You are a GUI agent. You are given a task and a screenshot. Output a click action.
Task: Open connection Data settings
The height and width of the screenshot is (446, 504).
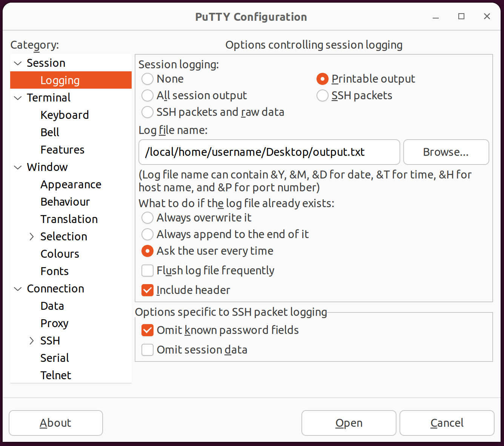point(52,306)
